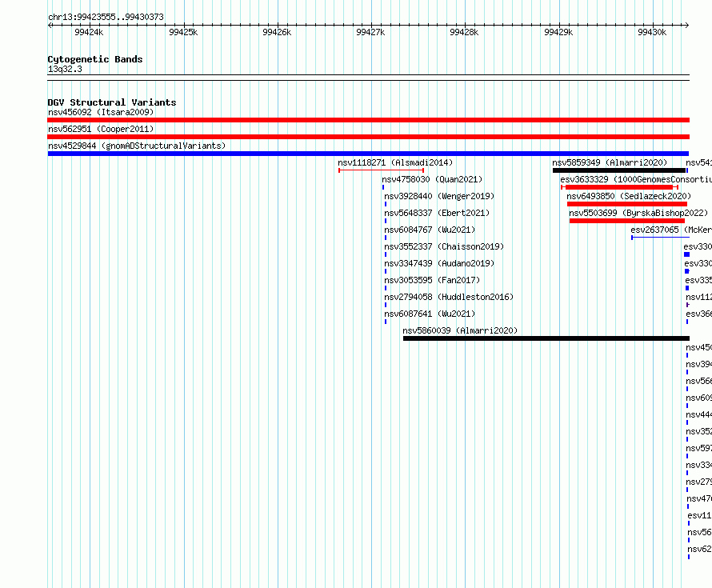
Task: Click the red bar under nsv5503699
Action: pyautogui.click(x=627, y=221)
